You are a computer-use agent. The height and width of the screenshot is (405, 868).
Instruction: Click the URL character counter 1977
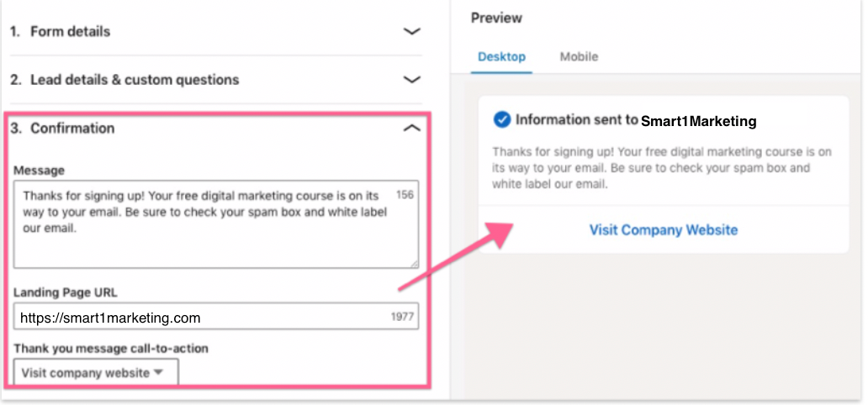[x=403, y=318]
